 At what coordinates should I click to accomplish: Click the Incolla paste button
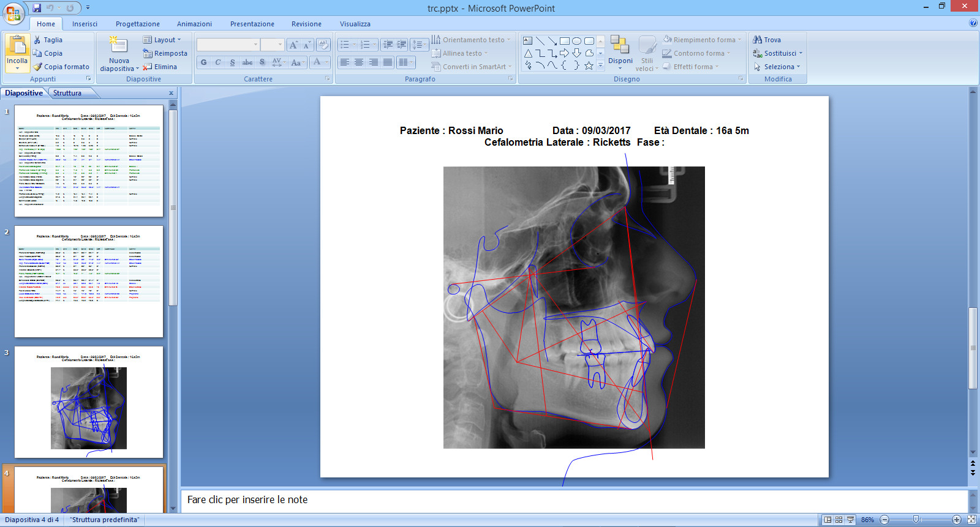tap(17, 53)
